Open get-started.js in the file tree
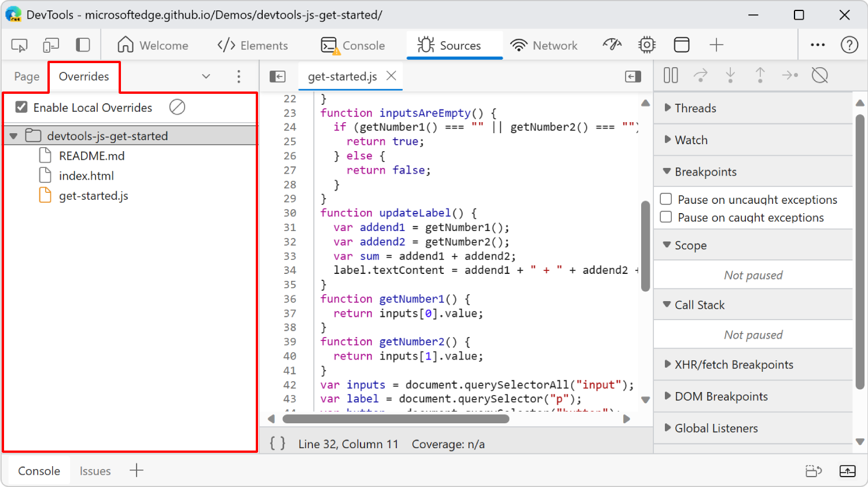The width and height of the screenshot is (868, 487). (93, 196)
